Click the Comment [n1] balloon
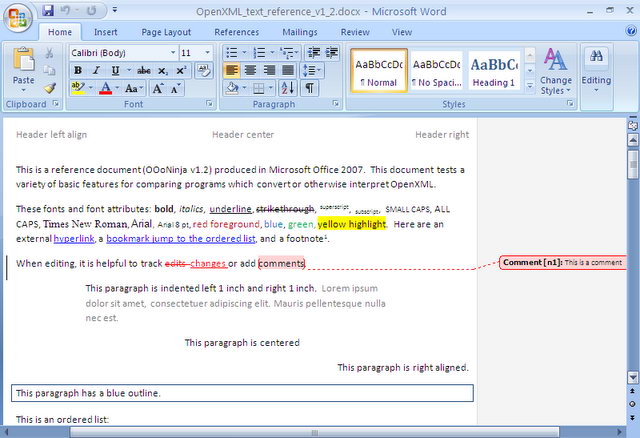640x438 pixels. [562, 262]
